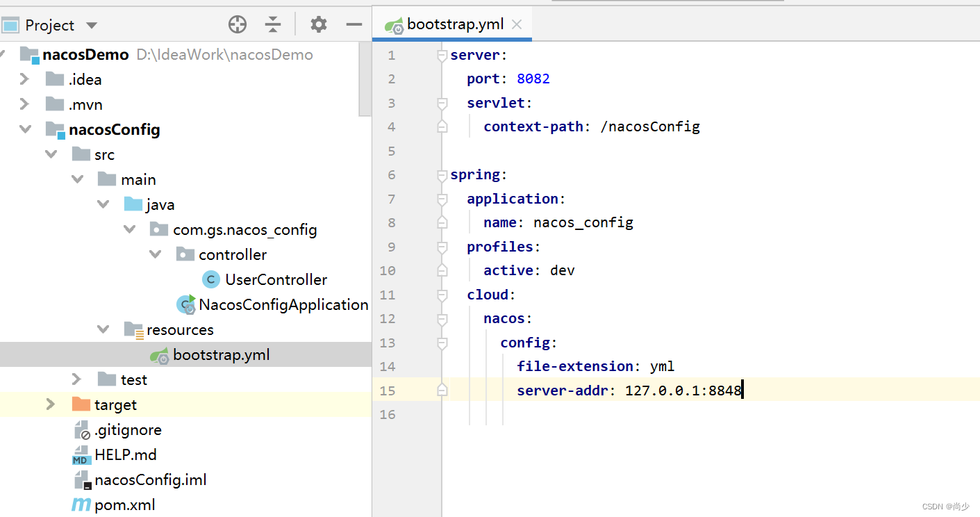The height and width of the screenshot is (517, 980).
Task: Select the NacosConfigApplication Spring class icon
Action: [x=186, y=304]
